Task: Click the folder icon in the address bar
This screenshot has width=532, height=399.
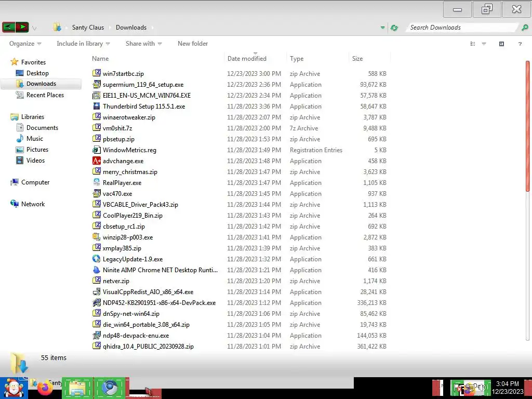Action: point(57,27)
